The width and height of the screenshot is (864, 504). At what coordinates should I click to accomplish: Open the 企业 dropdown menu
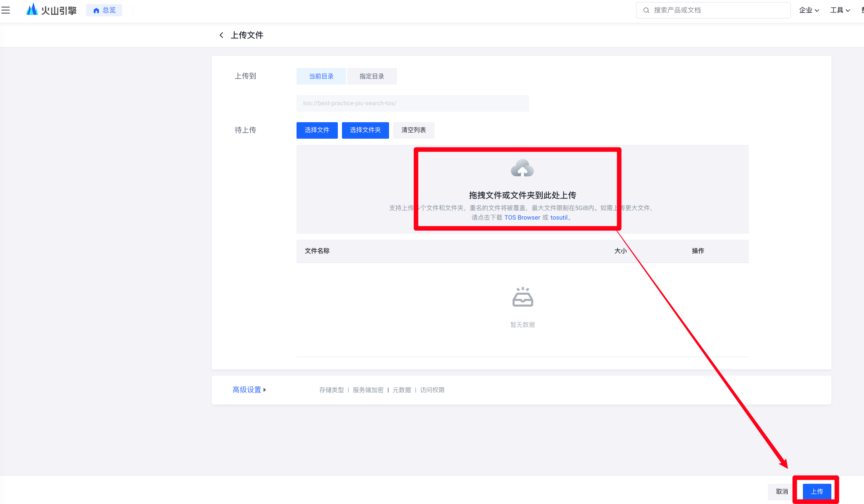pyautogui.click(x=809, y=10)
